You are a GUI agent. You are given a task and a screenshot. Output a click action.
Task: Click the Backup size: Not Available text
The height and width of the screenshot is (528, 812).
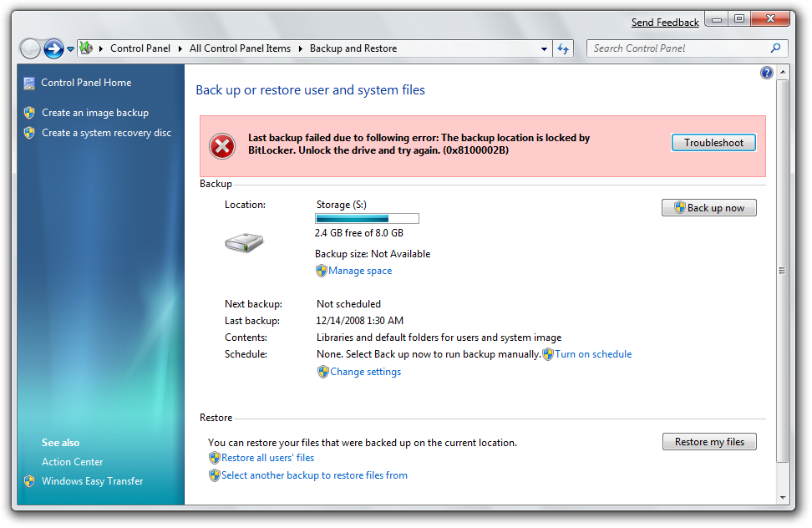[373, 254]
